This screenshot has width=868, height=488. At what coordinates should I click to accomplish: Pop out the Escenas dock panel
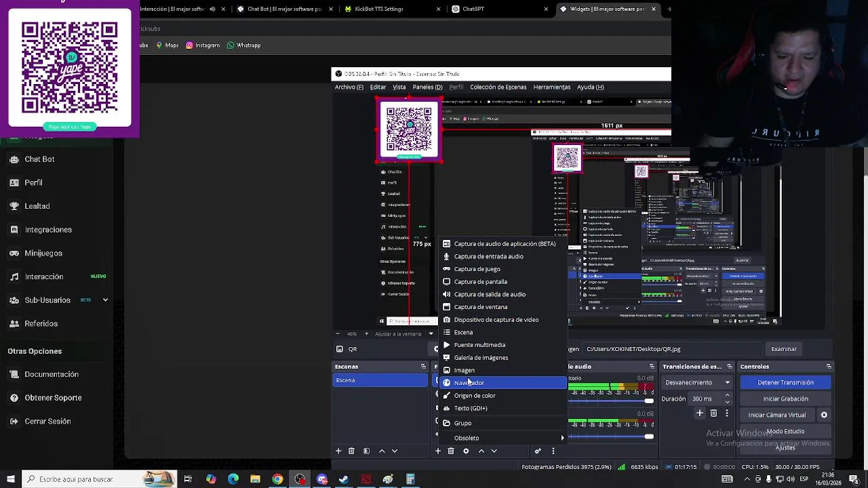coord(423,367)
